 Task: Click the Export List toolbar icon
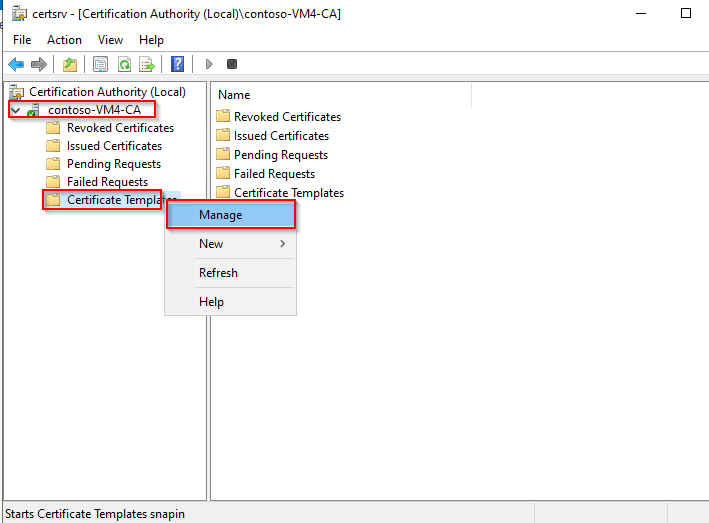[x=147, y=64]
